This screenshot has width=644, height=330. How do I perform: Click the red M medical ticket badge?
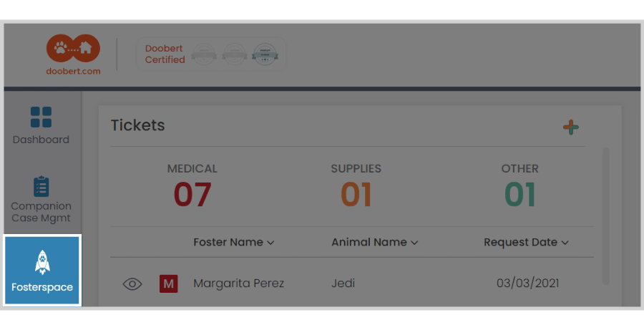[x=168, y=284]
